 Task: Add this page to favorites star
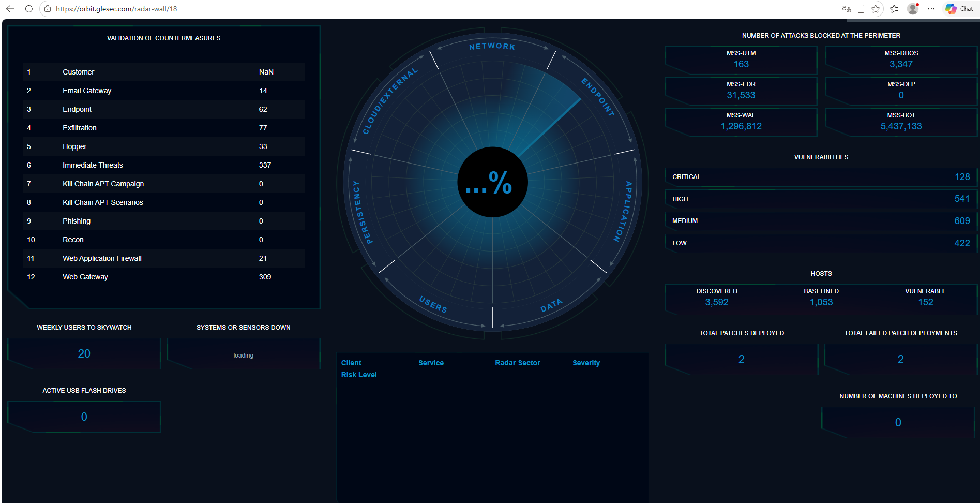point(876,9)
